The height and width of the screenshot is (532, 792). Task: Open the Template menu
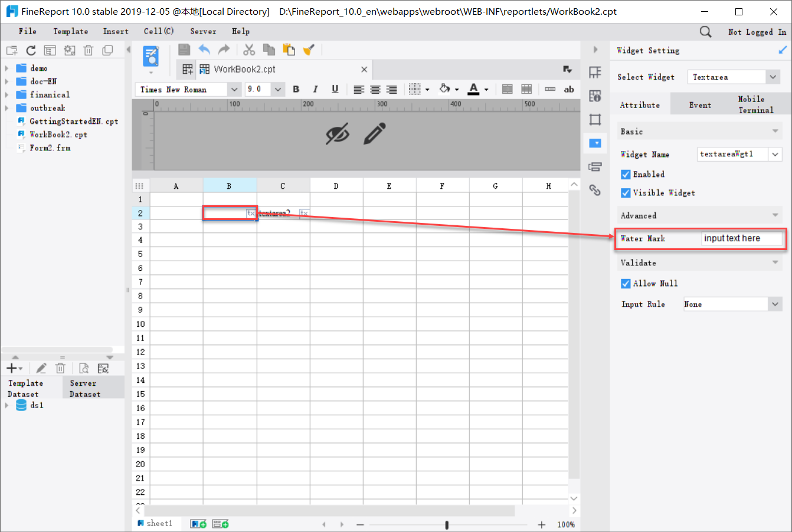coord(70,31)
